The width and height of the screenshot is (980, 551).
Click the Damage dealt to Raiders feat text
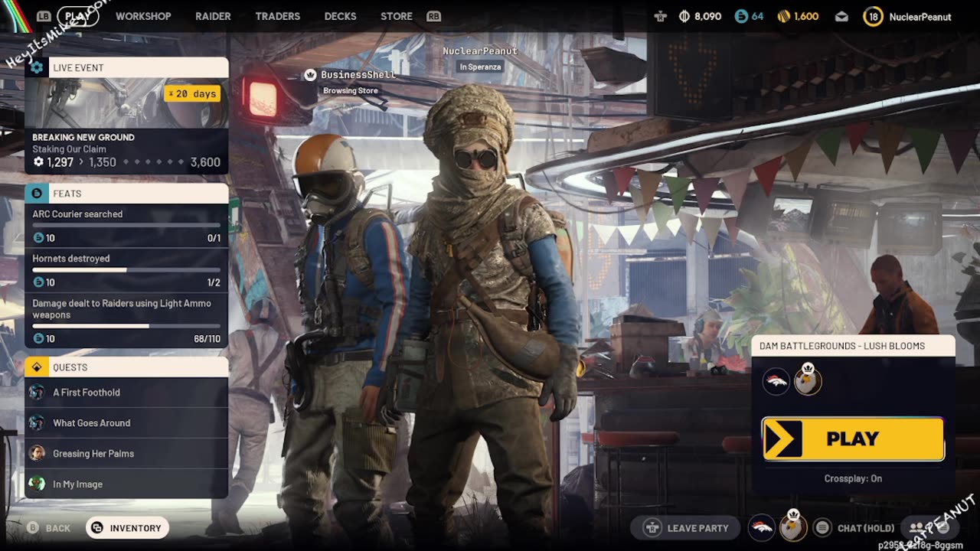pyautogui.click(x=122, y=309)
